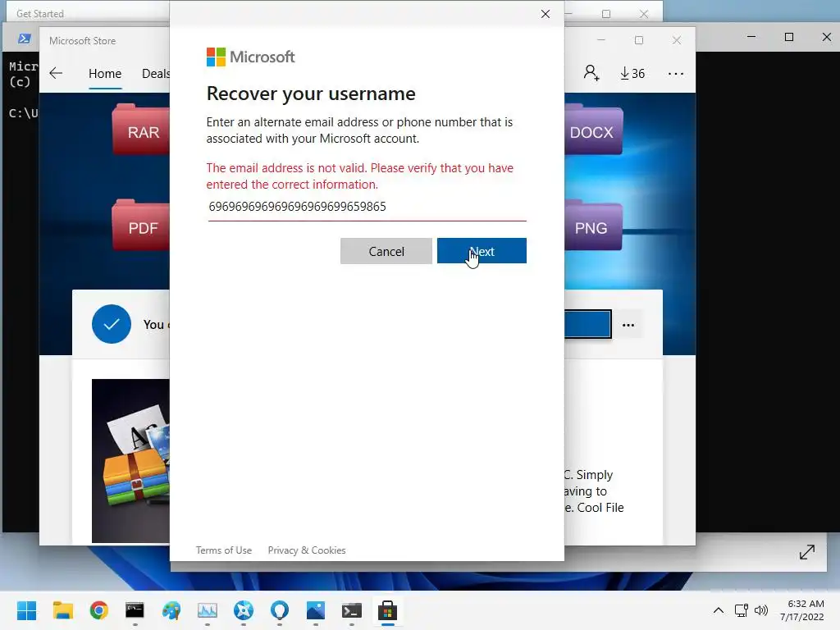Maximize the PowerShell window
840x630 pixels.
click(x=788, y=37)
